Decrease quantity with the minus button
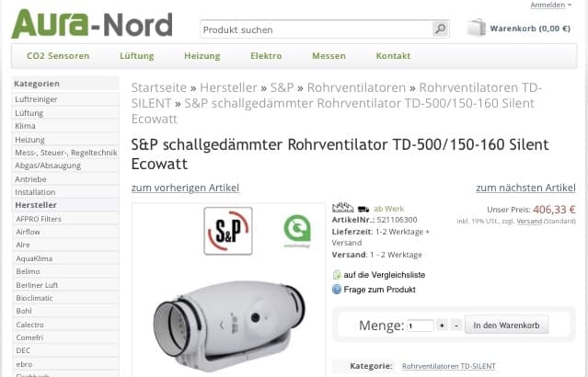 click(456, 326)
